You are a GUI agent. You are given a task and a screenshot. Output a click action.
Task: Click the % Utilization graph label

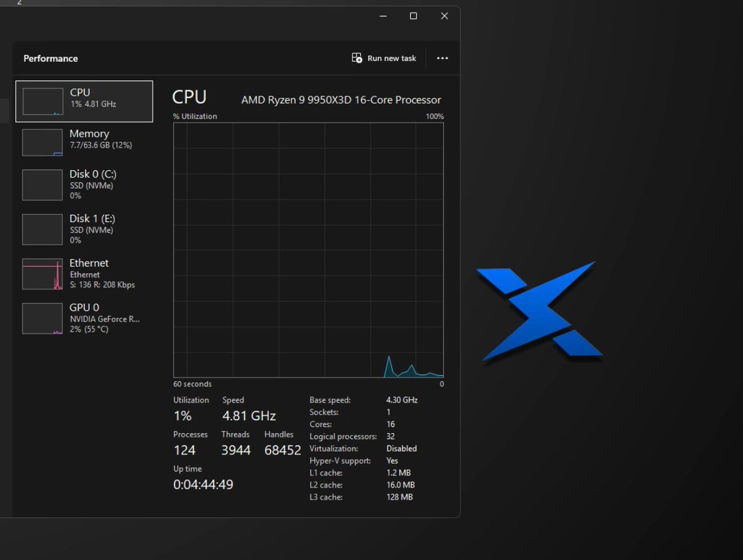point(195,116)
